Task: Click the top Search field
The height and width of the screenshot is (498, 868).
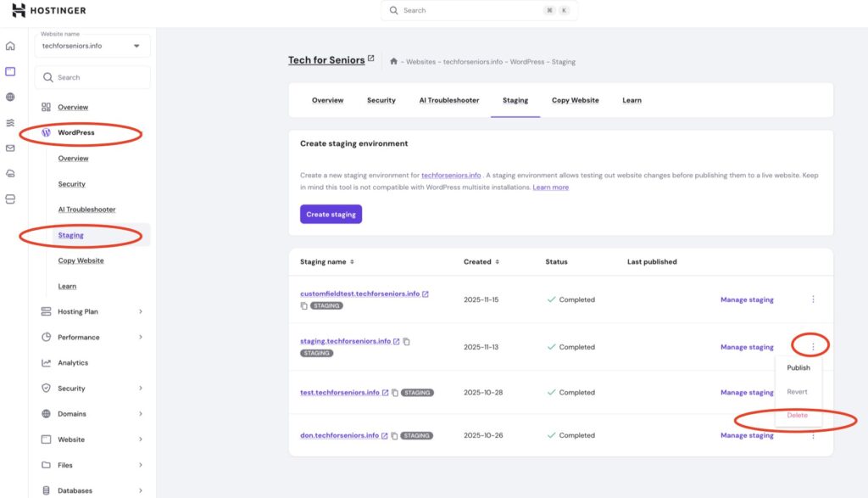Action: tap(479, 11)
